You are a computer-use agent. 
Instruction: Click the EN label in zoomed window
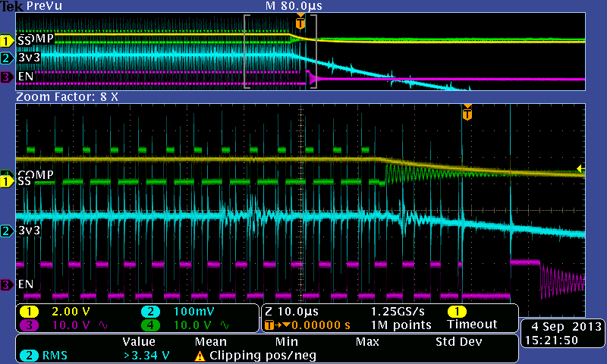(x=26, y=284)
